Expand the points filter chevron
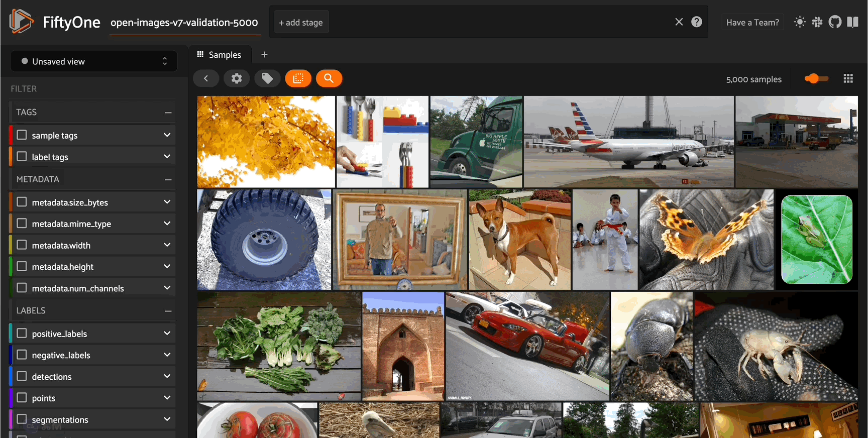Image resolution: width=868 pixels, height=438 pixels. point(167,398)
